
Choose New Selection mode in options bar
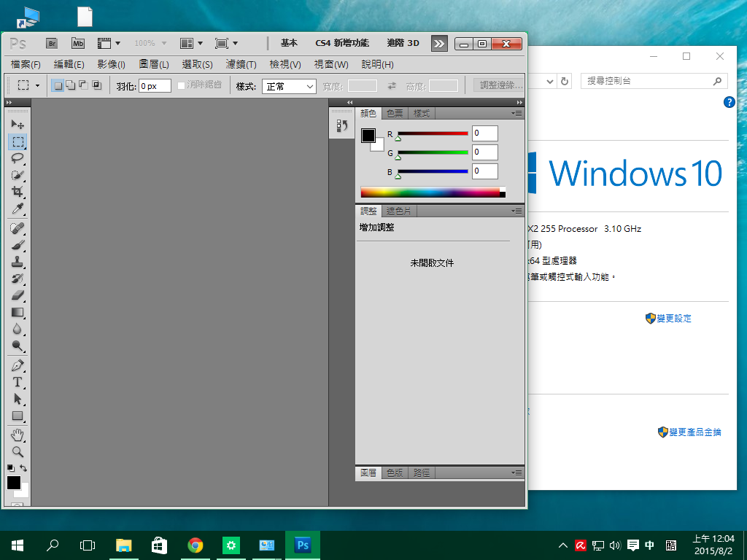(x=58, y=86)
